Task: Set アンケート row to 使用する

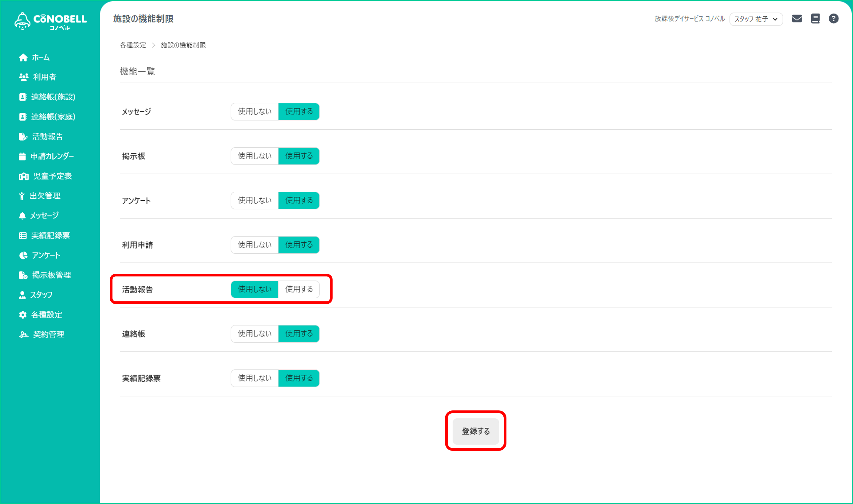Action: point(299,201)
